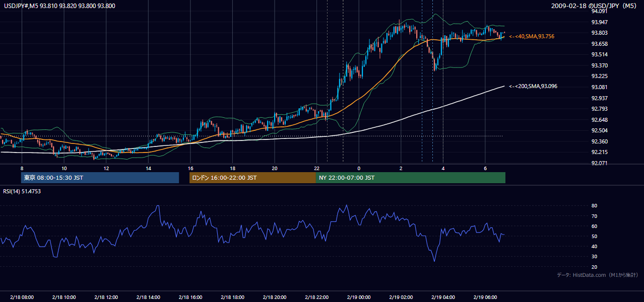Click the 2/18 22:00 bottom time label

point(316,297)
